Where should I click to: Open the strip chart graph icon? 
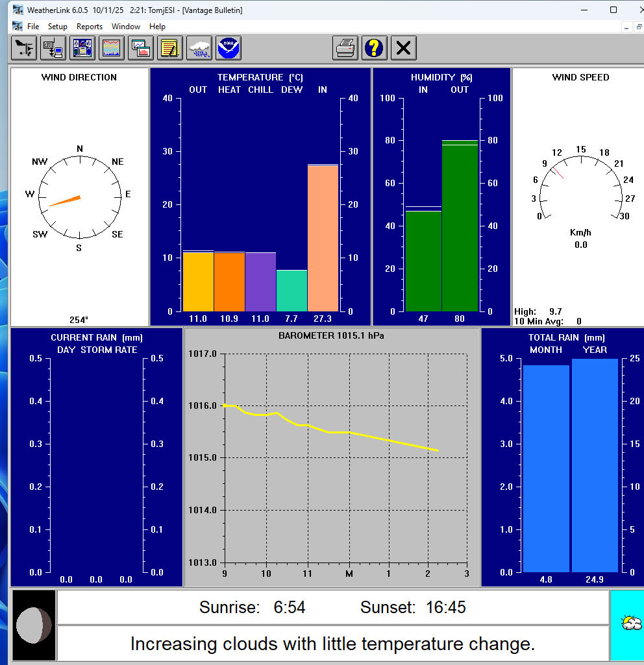[x=112, y=48]
